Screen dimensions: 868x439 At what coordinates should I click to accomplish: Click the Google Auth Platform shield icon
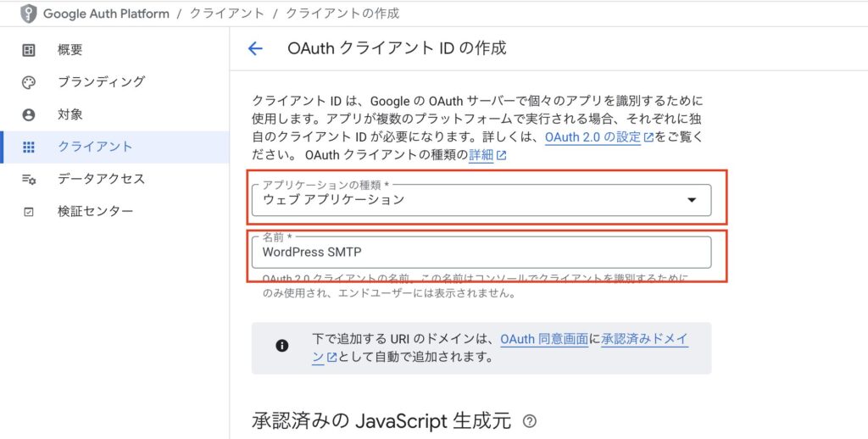pos(28,14)
